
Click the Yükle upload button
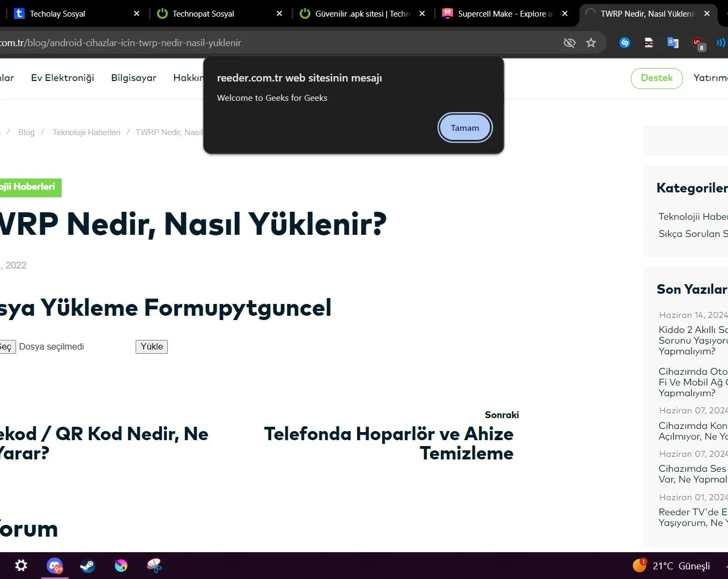pos(152,347)
